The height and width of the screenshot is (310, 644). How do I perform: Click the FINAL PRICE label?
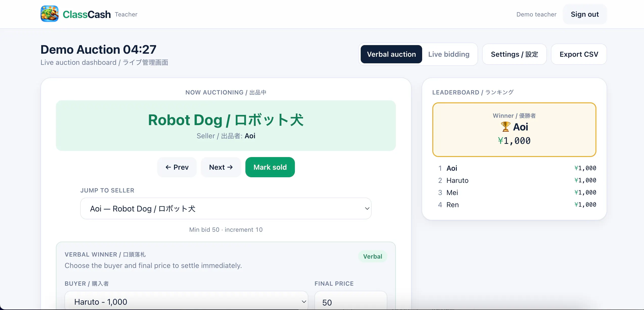pos(334,284)
